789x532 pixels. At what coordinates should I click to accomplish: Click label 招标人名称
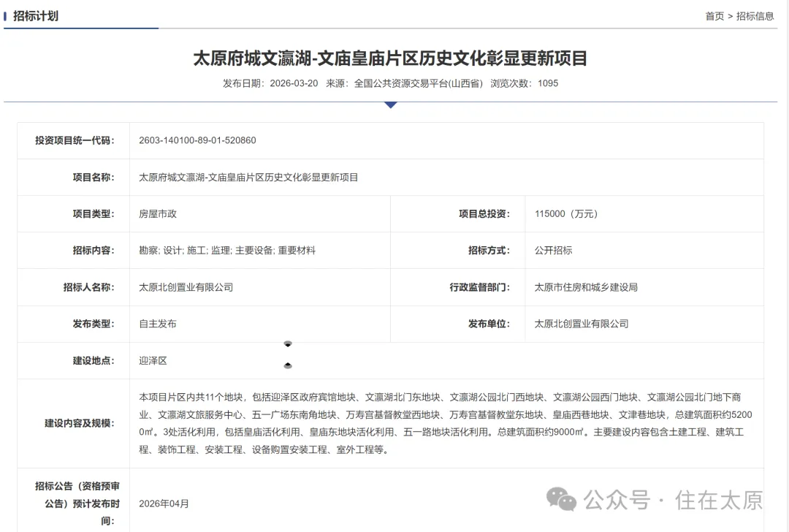[x=89, y=287]
